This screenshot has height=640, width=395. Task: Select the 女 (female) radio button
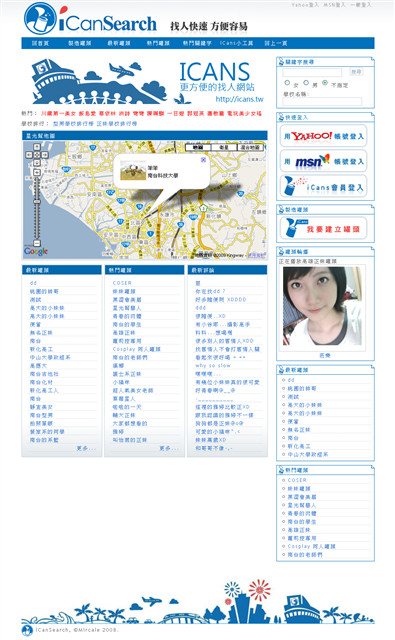(287, 82)
